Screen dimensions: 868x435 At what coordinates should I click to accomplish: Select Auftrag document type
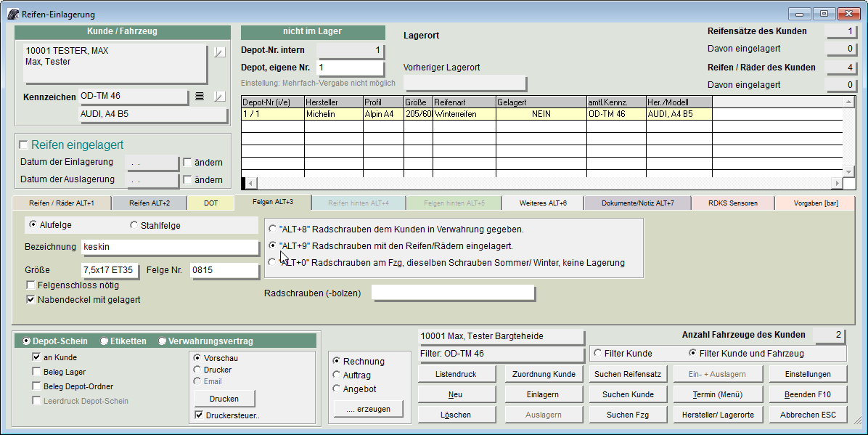[336, 375]
